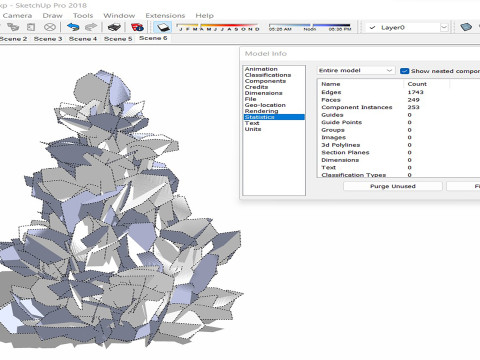480x360 pixels.
Task: Select Statistics in Model Info list
Action: (274, 117)
